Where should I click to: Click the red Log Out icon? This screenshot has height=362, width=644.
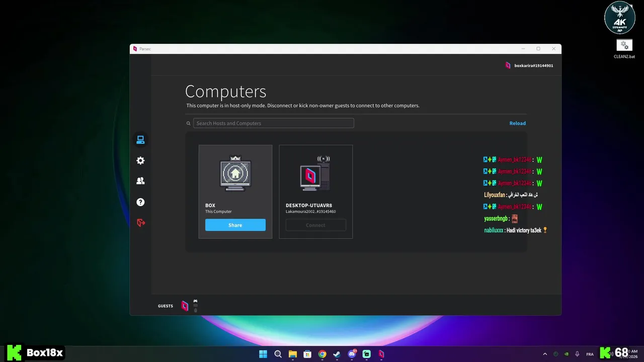click(140, 223)
